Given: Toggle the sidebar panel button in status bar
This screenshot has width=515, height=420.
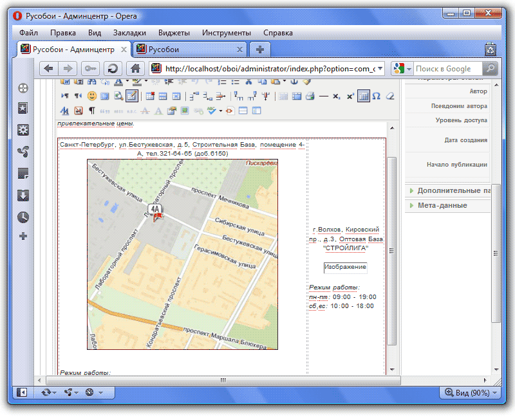Looking at the screenshot, I should tap(23, 392).
